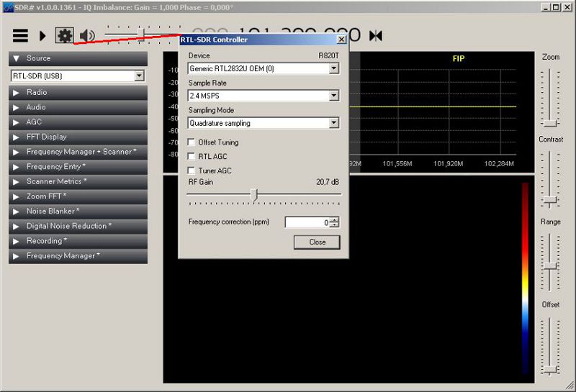Expand the FFT Display panel
This screenshot has width=576, height=392.
[x=78, y=137]
